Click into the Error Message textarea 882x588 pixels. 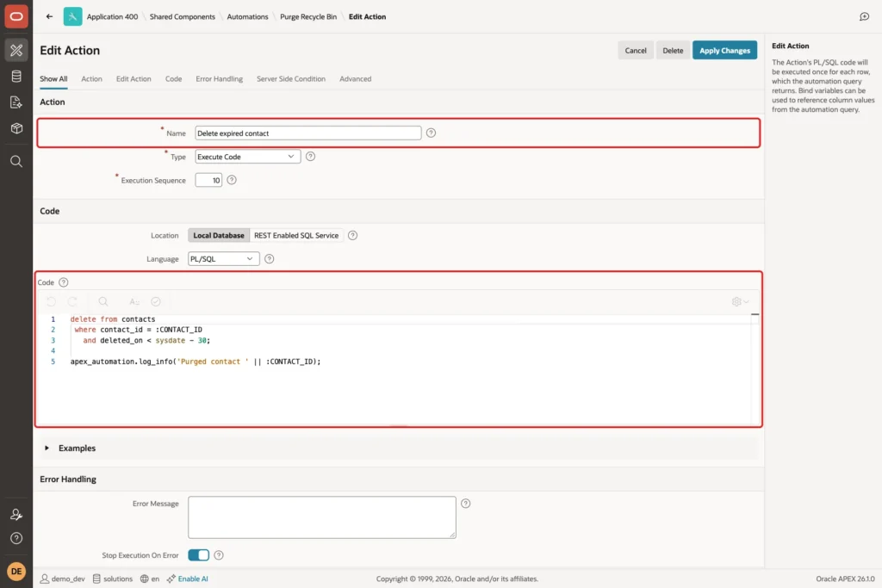point(322,517)
